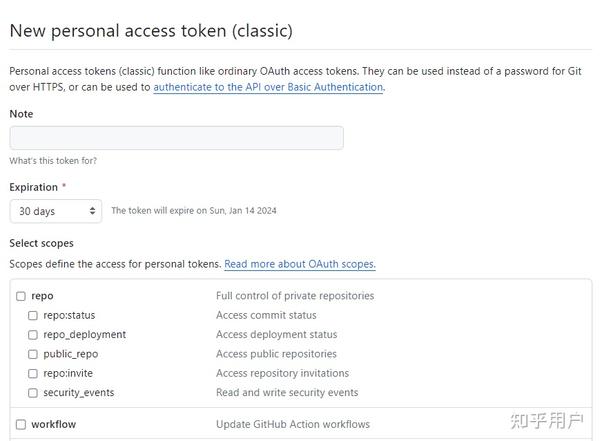Click the 'Select scopes' section heading
The width and height of the screenshot is (600, 441).
coord(41,243)
